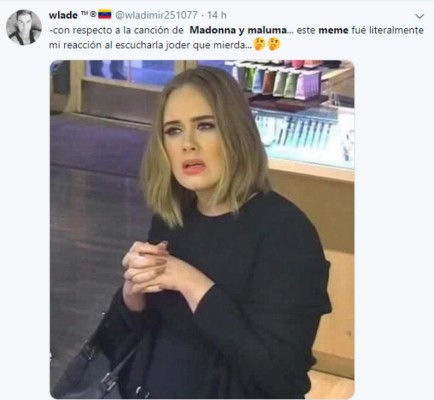Click the second thinking face emoji
The height and width of the screenshot is (400, 434).
coord(274,44)
